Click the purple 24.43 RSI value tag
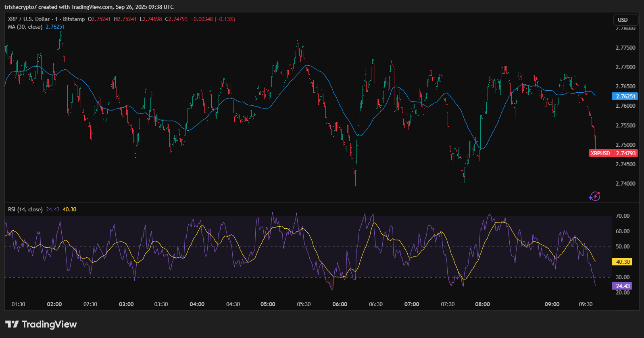 tap(623, 286)
